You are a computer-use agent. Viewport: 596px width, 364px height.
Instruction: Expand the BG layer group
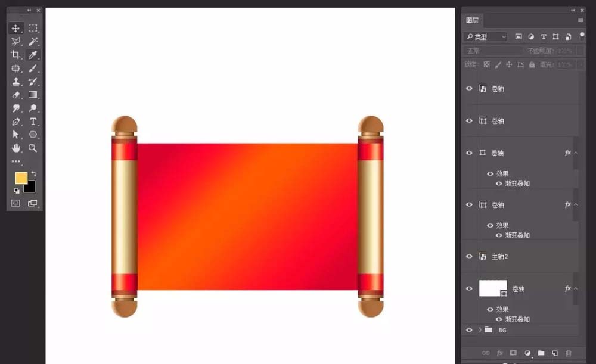[480, 329]
